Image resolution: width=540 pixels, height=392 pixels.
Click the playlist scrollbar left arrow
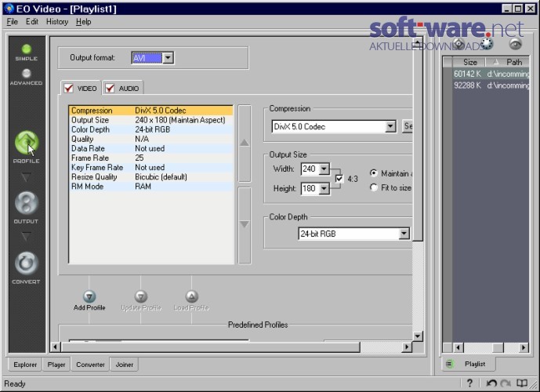pos(458,347)
